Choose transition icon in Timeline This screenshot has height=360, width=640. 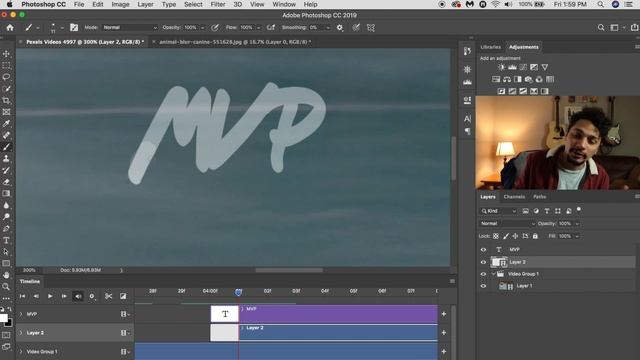tap(123, 296)
